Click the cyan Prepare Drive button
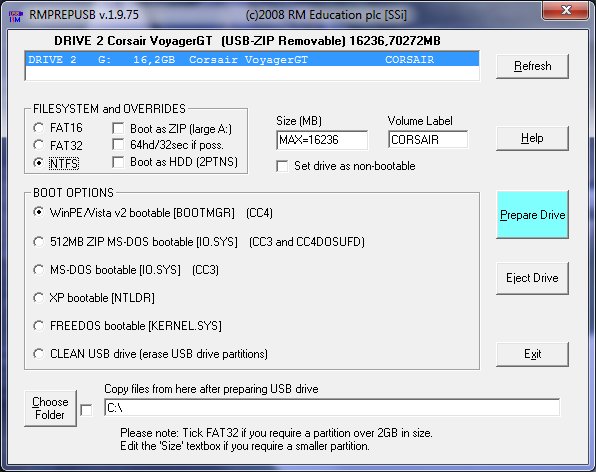The height and width of the screenshot is (472, 596). tap(532, 215)
